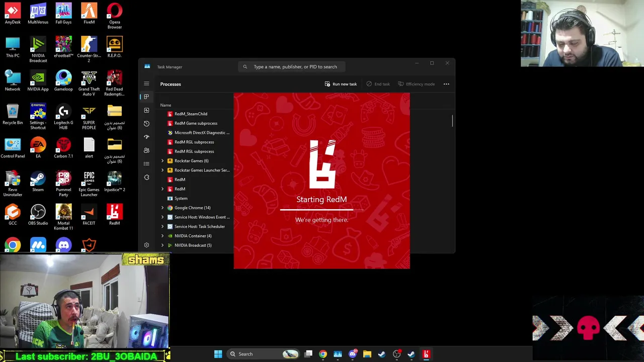
Task: Select the MultiVersus desktop icon
Action: click(x=38, y=14)
